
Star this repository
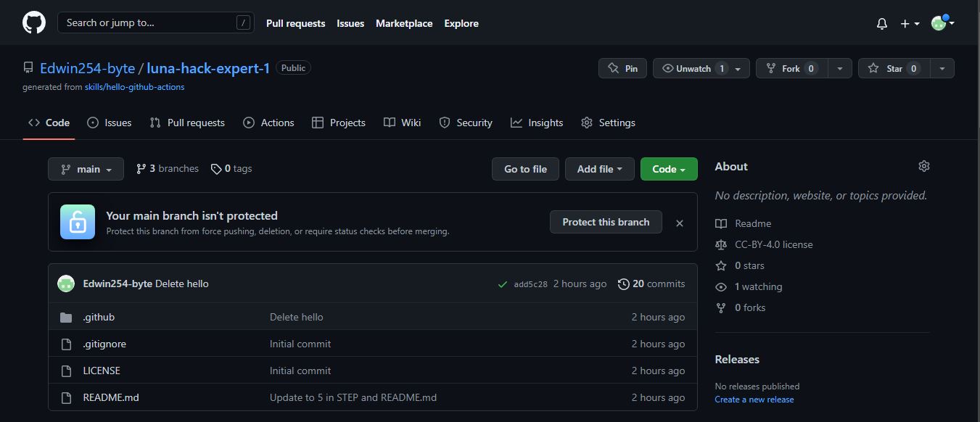click(x=893, y=68)
